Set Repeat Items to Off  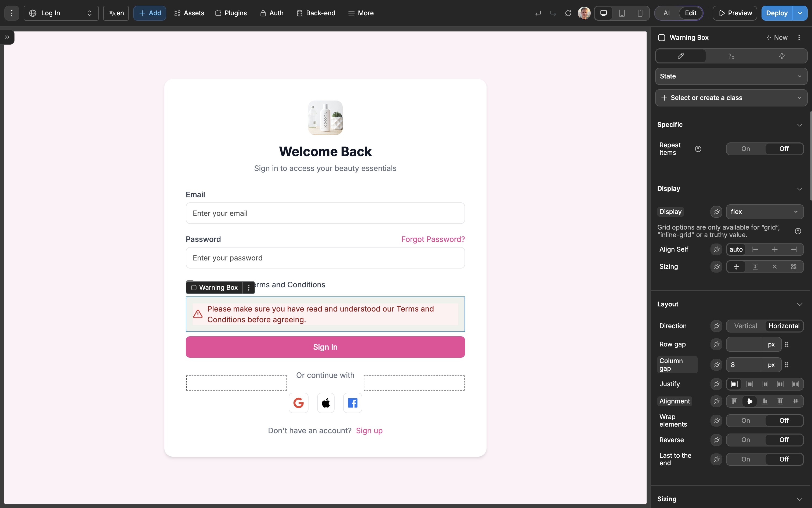click(x=784, y=149)
